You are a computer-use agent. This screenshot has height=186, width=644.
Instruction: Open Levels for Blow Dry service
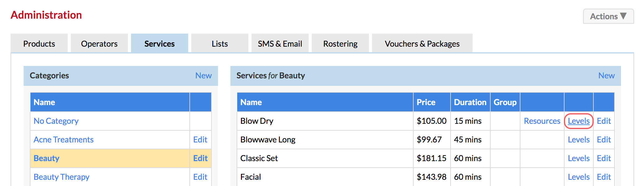point(579,121)
